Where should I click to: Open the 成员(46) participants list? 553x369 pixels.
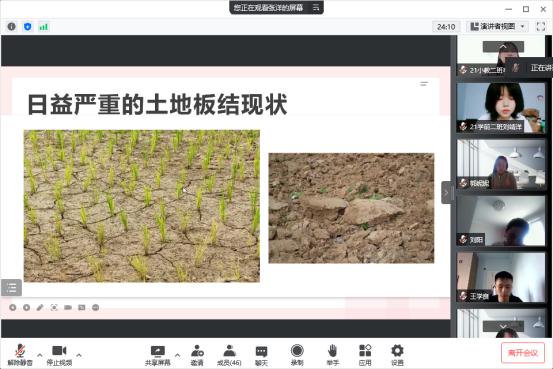click(229, 355)
